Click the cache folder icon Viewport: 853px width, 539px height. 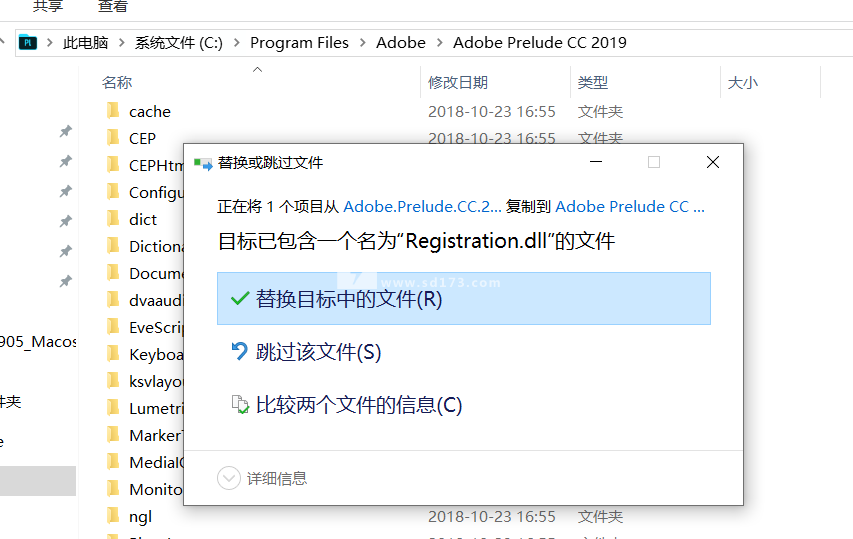click(x=113, y=111)
